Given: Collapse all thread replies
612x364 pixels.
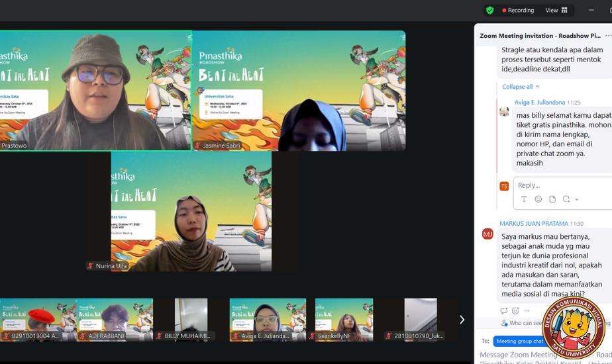Looking at the screenshot, I should coord(521,87).
